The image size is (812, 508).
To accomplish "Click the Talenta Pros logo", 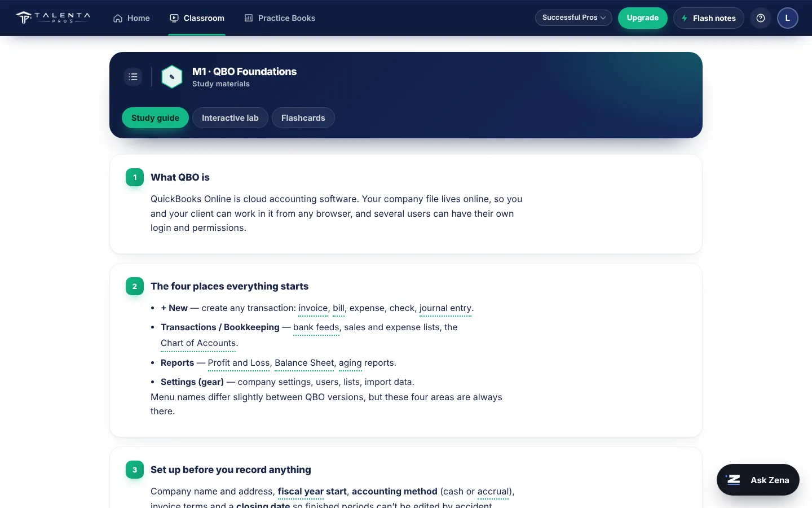I will [53, 17].
